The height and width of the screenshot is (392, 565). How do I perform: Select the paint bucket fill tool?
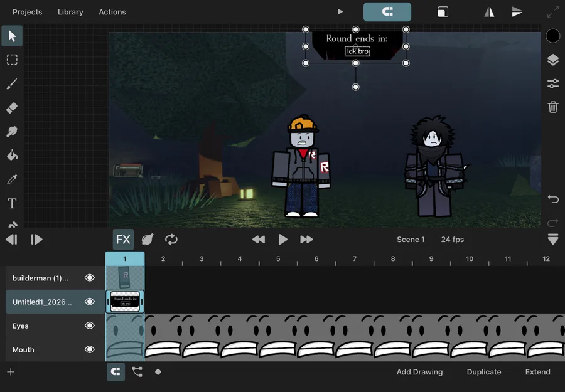(x=12, y=156)
